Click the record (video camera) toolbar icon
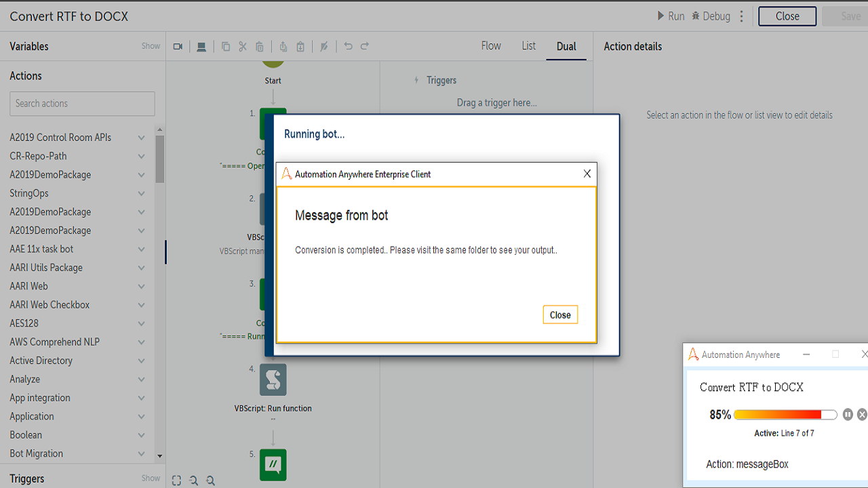This screenshot has width=868, height=488. [x=178, y=47]
